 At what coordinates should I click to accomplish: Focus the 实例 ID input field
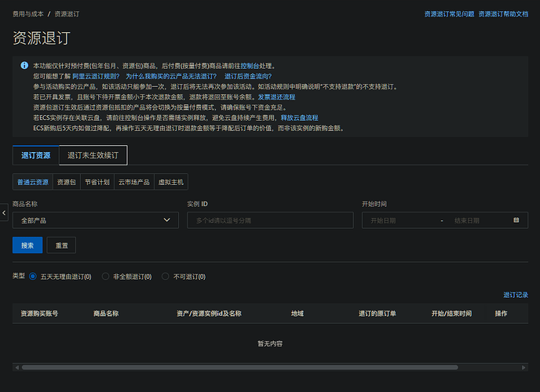[270, 220]
